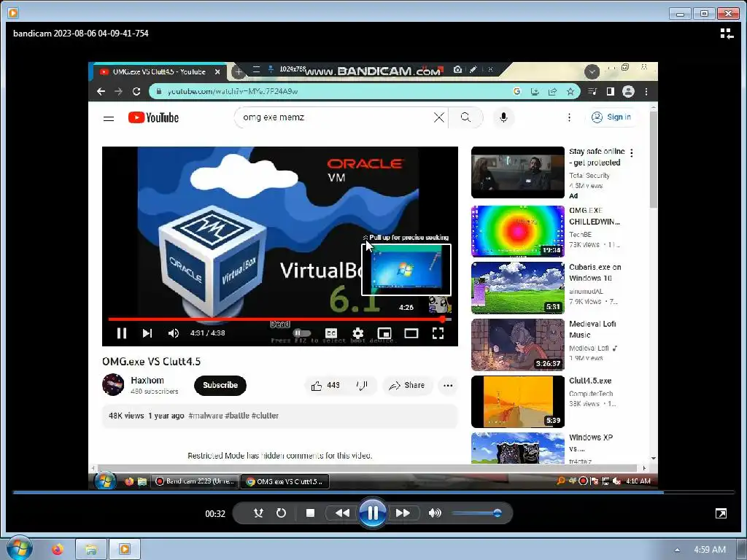This screenshot has width=747, height=560.
Task: Clear the YouTube search box text
Action: 438,117
